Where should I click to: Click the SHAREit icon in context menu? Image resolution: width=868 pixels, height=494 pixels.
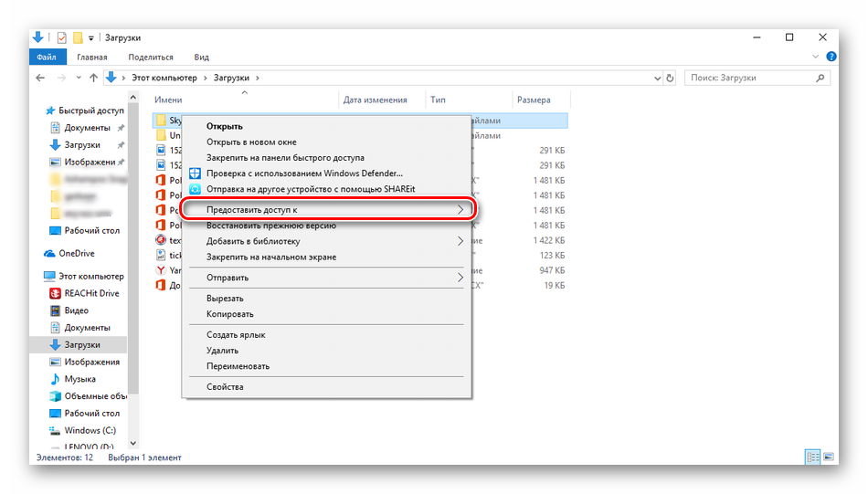pos(194,190)
